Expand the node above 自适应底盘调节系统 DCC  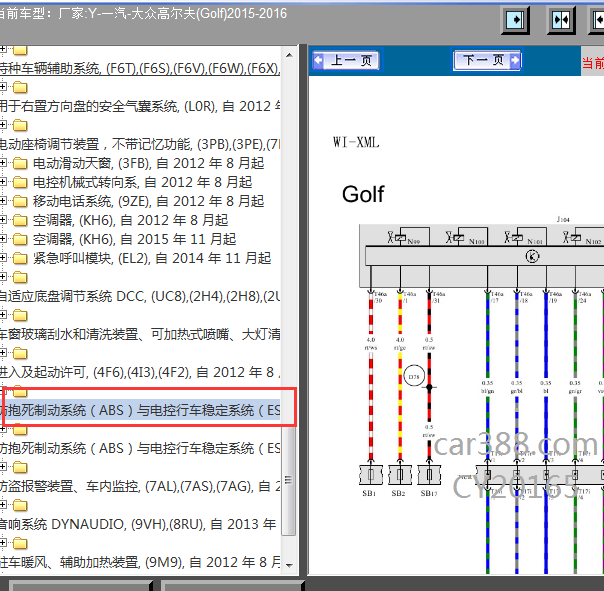pyautogui.click(x=3, y=277)
